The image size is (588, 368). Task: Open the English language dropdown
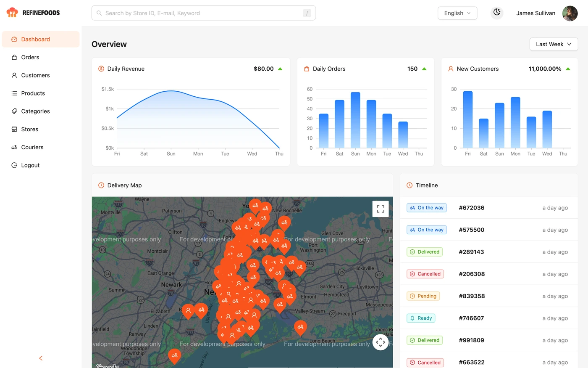pos(457,13)
